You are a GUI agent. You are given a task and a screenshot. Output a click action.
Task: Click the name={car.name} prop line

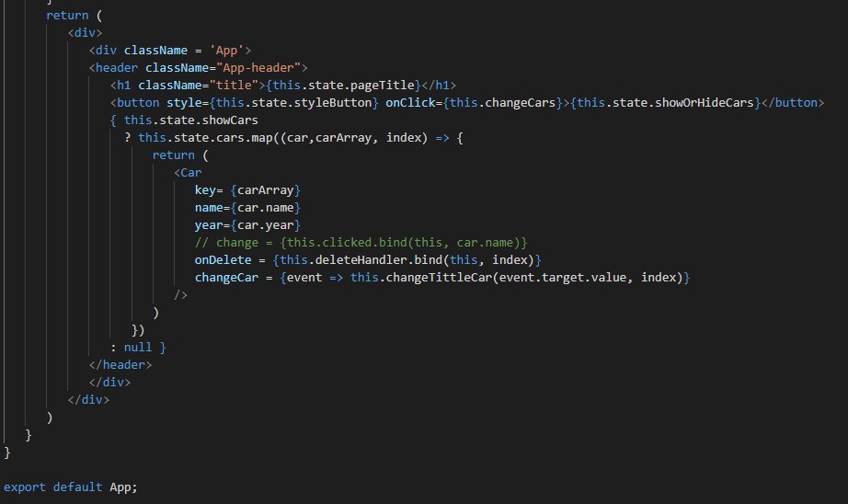click(247, 208)
